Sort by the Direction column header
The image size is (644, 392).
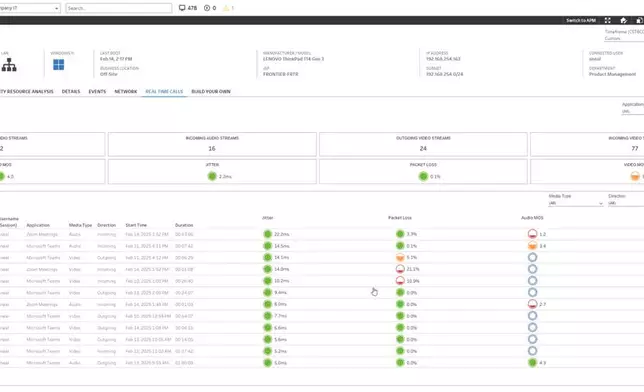(107, 225)
